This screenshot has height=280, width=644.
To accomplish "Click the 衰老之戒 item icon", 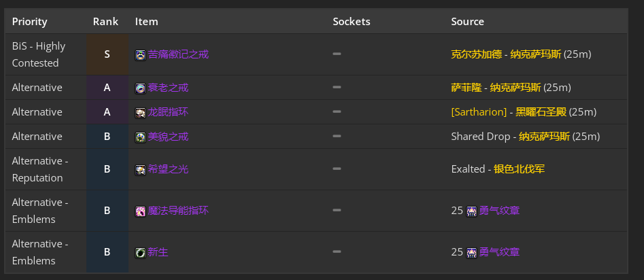I will 141,88.
